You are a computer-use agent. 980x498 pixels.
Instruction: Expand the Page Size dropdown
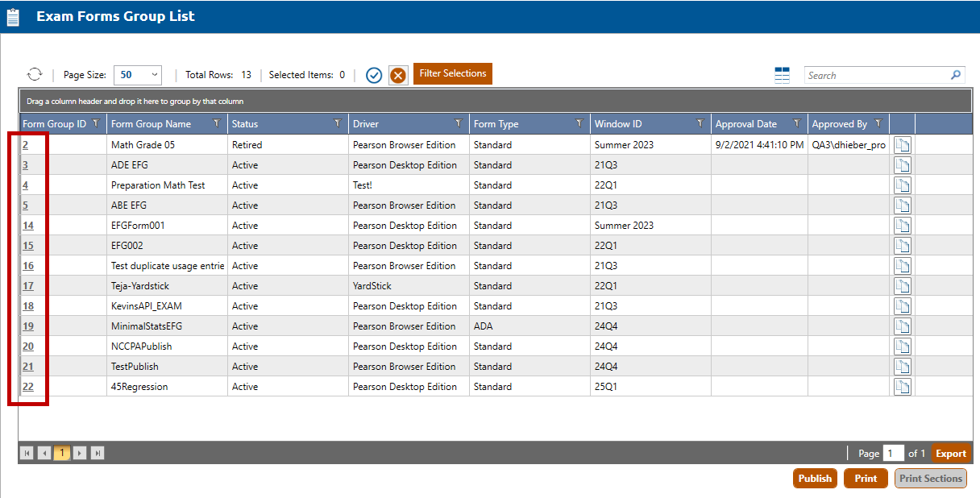154,75
